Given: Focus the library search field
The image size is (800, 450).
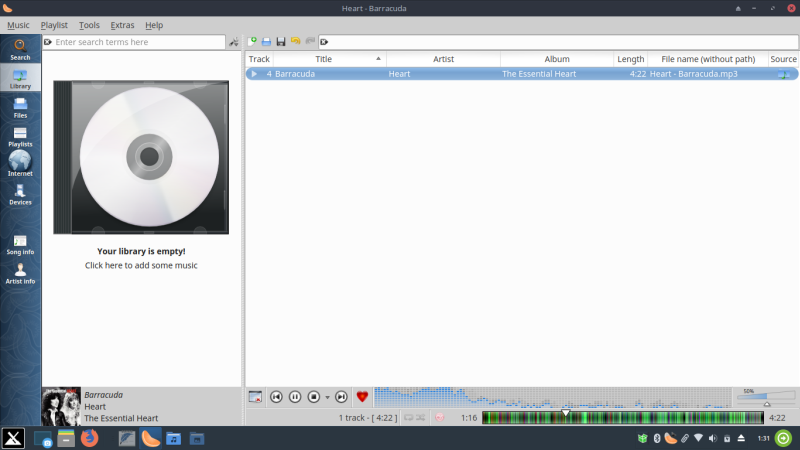Looking at the screenshot, I should (134, 42).
